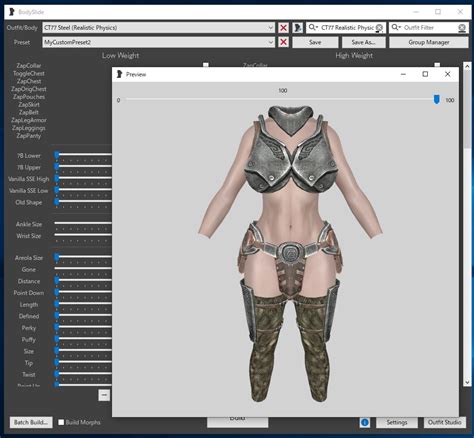Adjust the Ankle Size slider
Image resolution: width=474 pixels, height=438 pixels.
83,223
